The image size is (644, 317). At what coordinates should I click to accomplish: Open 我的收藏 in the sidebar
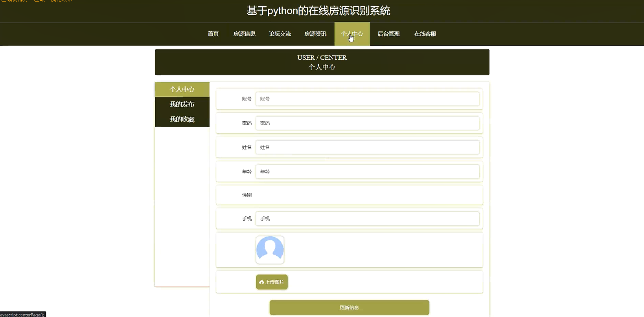click(182, 119)
